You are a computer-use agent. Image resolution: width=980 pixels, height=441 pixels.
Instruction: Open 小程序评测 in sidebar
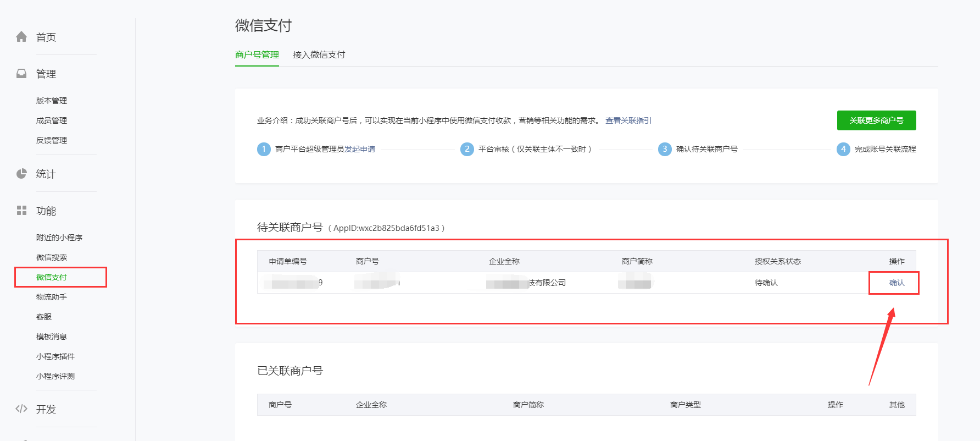pyautogui.click(x=55, y=376)
